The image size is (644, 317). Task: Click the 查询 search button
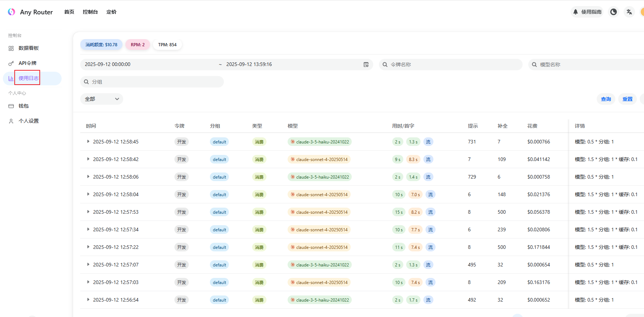pyautogui.click(x=606, y=99)
